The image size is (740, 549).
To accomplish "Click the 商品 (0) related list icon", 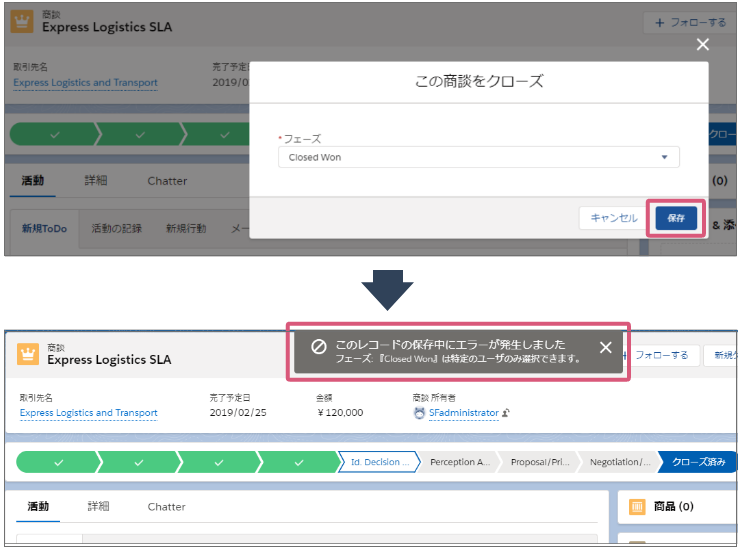I will coord(637,507).
